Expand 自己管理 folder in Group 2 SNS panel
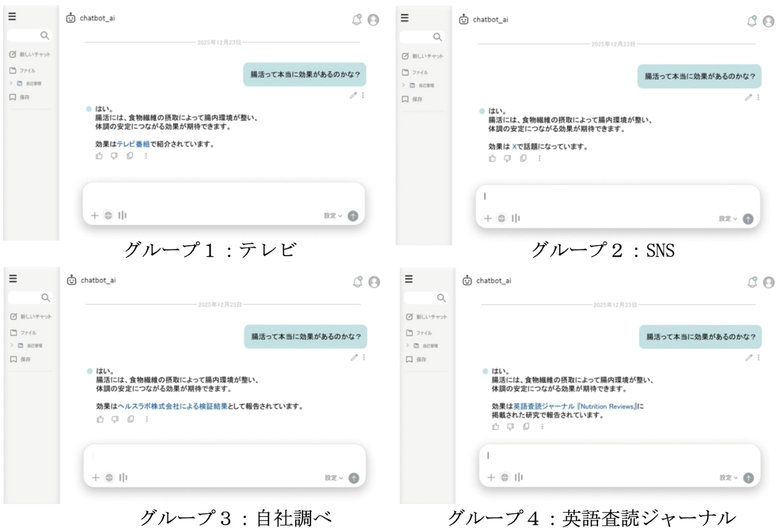This screenshot has height=532, width=783. [404, 84]
